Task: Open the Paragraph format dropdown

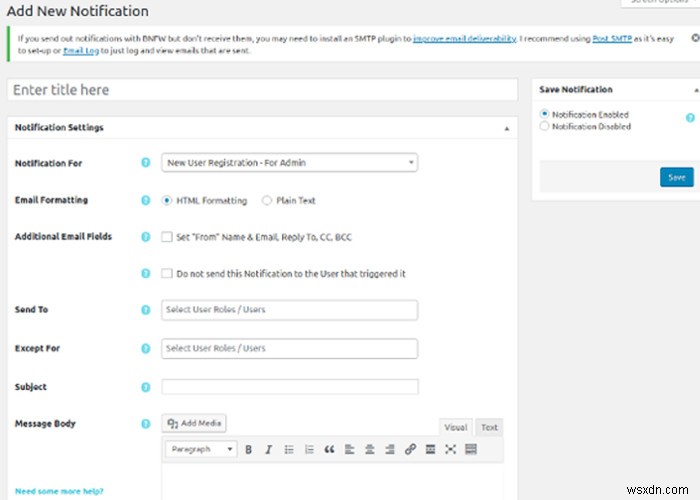Action: [x=200, y=450]
